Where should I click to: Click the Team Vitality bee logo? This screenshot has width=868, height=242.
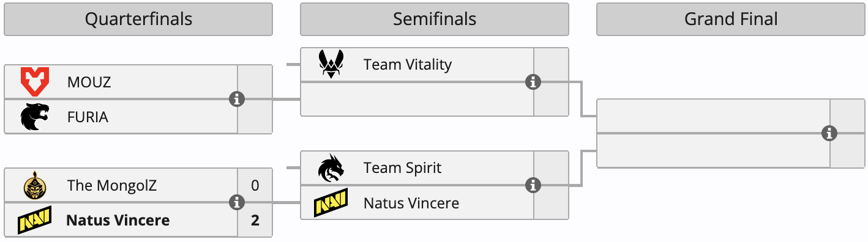331,64
